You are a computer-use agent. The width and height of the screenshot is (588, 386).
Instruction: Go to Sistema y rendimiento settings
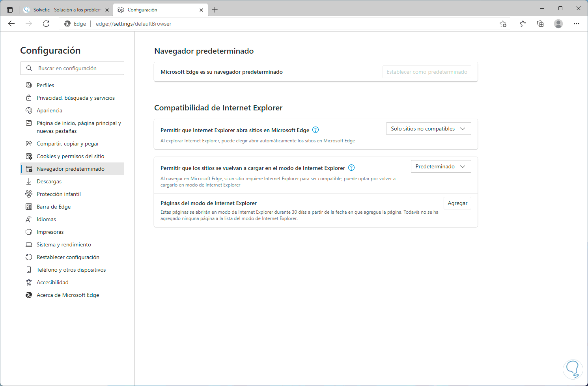[x=64, y=244]
